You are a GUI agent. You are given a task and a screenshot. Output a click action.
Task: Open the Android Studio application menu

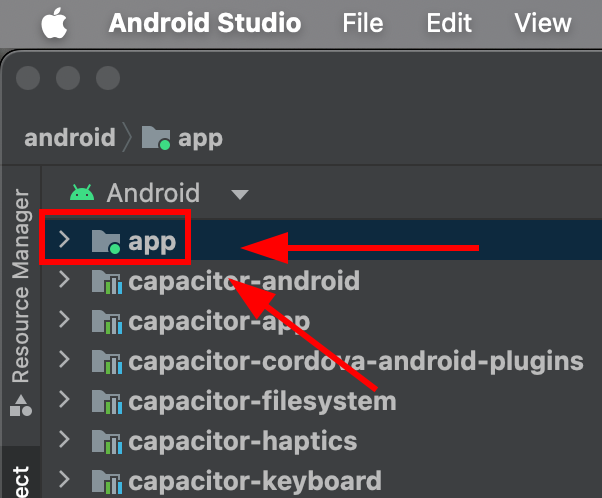[204, 23]
